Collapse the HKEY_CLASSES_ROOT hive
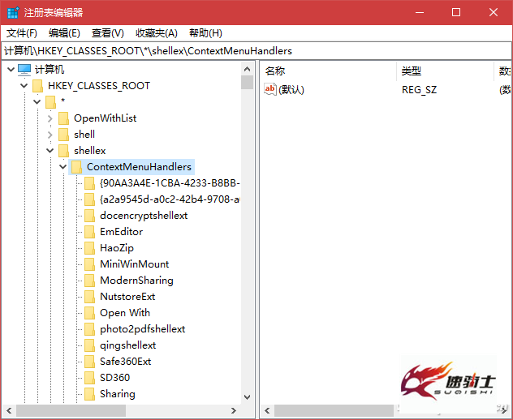This screenshot has width=513, height=420. 24,86
